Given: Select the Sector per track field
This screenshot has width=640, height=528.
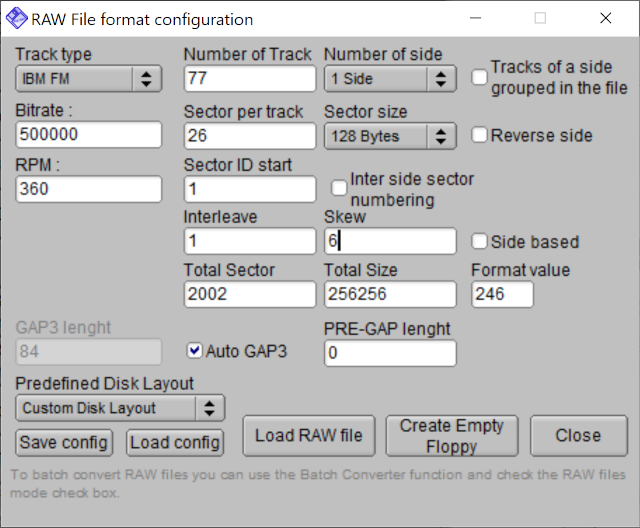Looking at the screenshot, I should point(250,136).
